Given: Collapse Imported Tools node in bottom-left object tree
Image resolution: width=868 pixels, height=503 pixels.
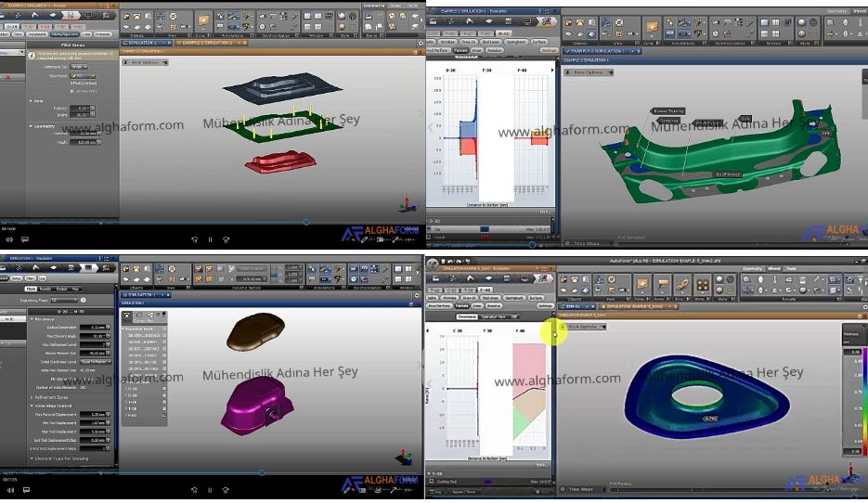Looking at the screenshot, I should coord(123,329).
